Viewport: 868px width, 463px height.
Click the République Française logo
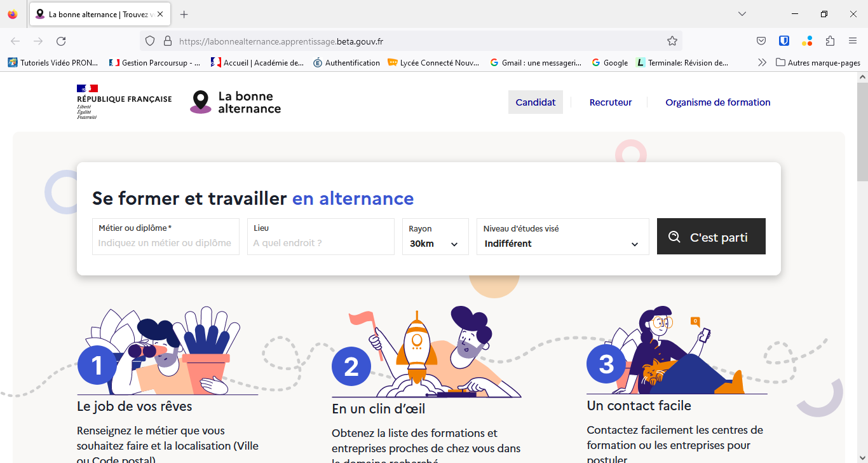[x=124, y=102]
